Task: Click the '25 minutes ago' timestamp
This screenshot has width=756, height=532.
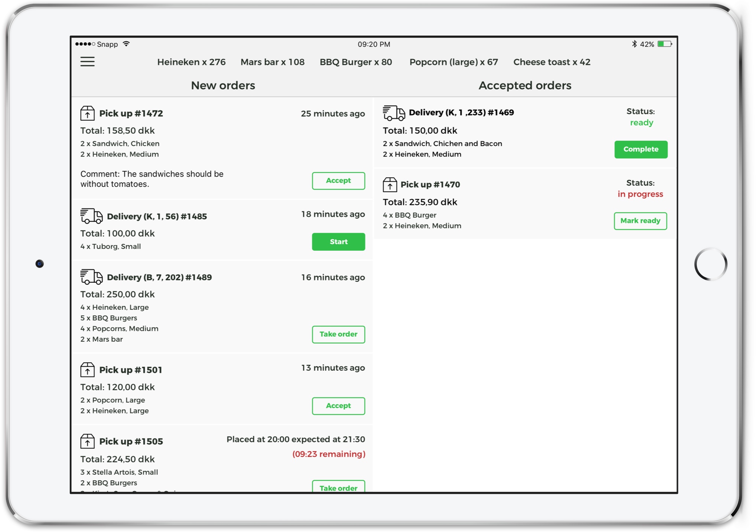Action: click(x=333, y=114)
